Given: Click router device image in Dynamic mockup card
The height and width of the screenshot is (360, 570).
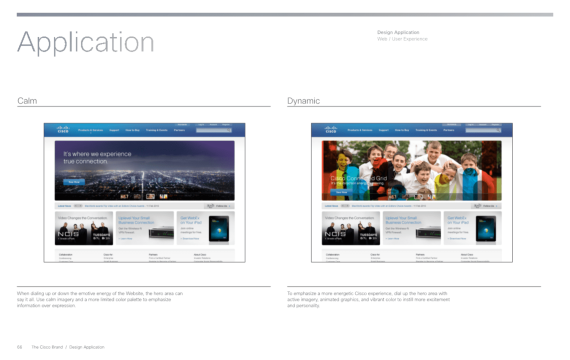Looking at the screenshot, I should click(428, 233).
